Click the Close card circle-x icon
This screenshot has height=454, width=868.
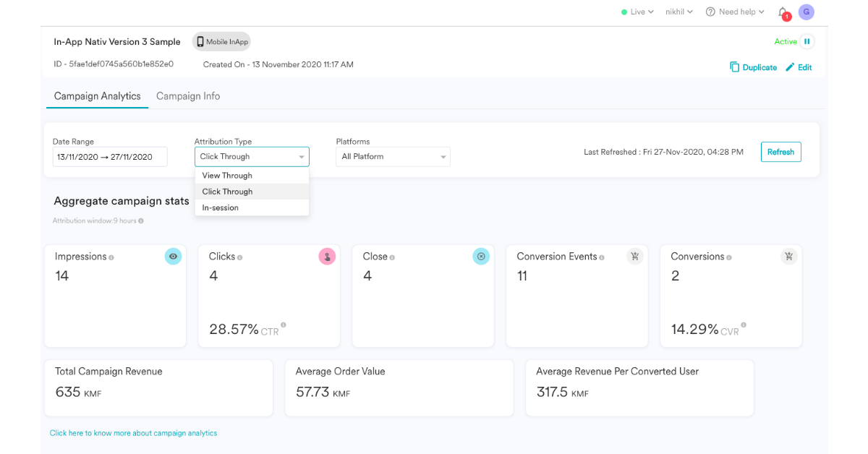click(x=481, y=256)
